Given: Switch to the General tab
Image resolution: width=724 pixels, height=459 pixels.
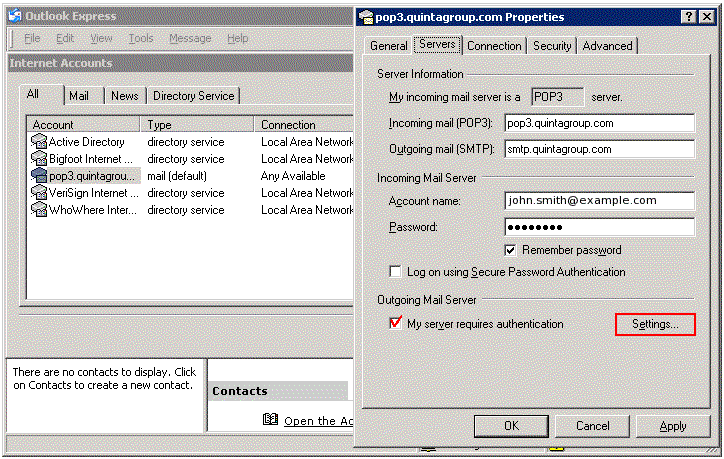Looking at the screenshot, I should tap(388, 46).
